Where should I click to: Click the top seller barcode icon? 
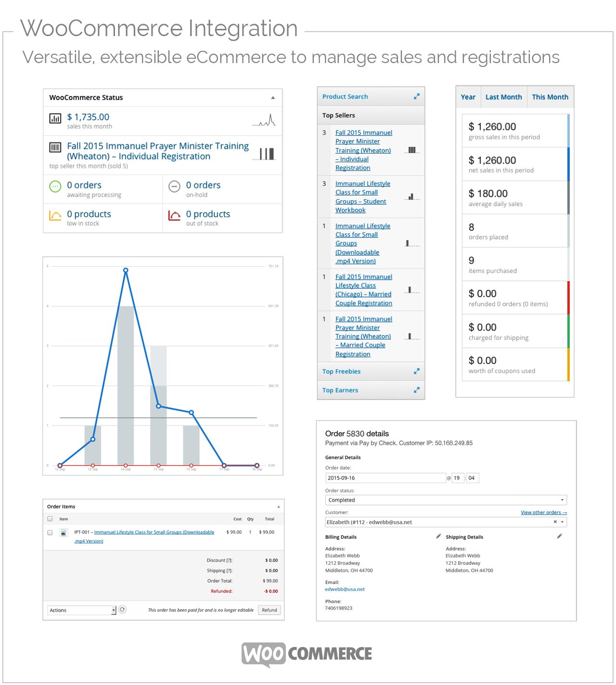[x=55, y=147]
